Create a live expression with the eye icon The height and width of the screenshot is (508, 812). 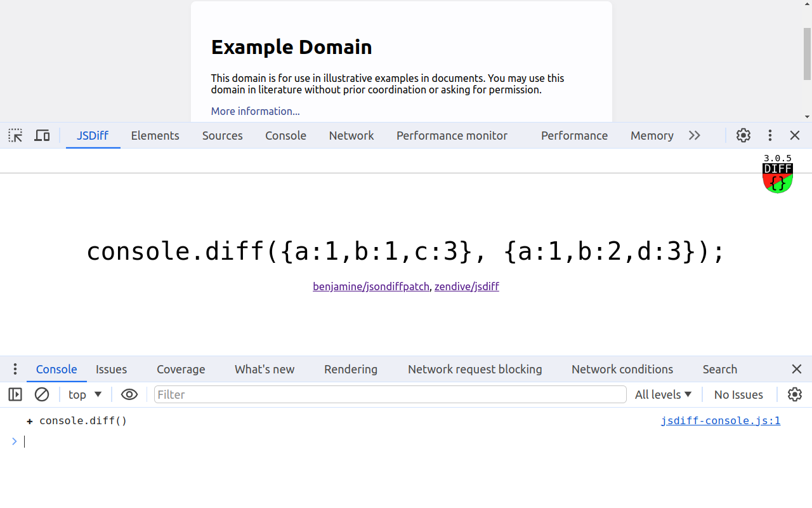point(129,394)
